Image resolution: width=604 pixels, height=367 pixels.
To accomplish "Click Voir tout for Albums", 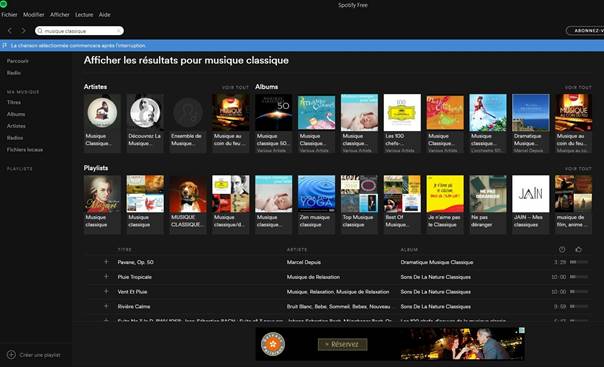I will [x=578, y=87].
